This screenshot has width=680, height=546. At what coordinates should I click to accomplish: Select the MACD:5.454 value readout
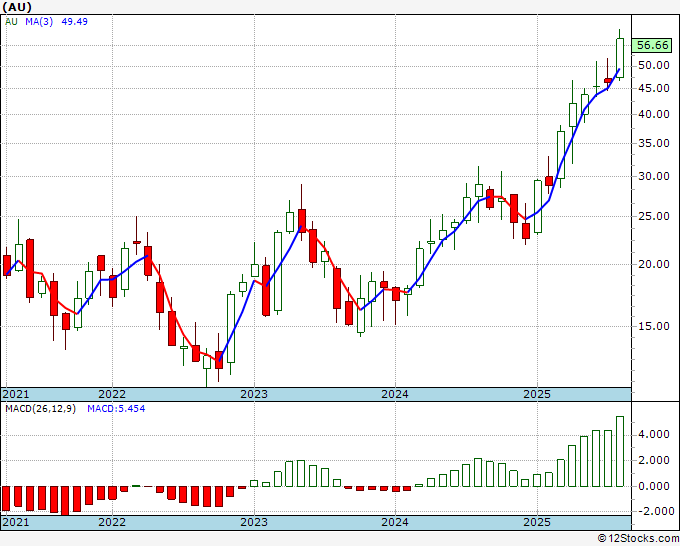116,409
